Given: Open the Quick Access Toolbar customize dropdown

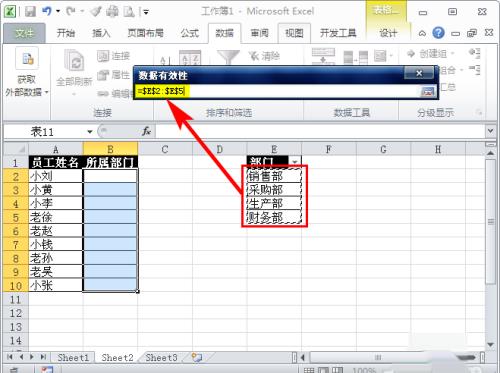Looking at the screenshot, I should coord(146,12).
